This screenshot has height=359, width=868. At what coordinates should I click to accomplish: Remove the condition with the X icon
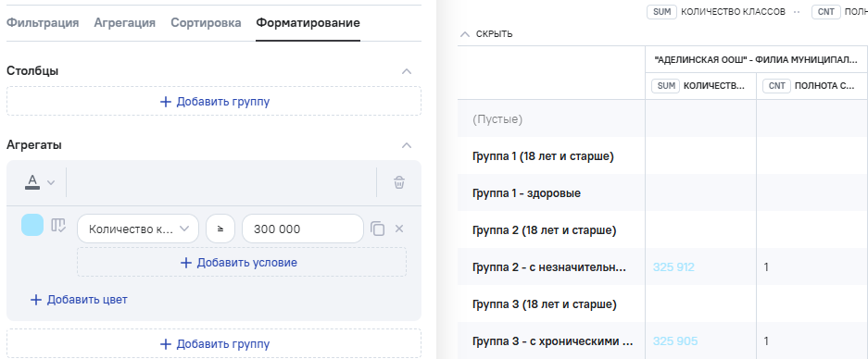(399, 229)
